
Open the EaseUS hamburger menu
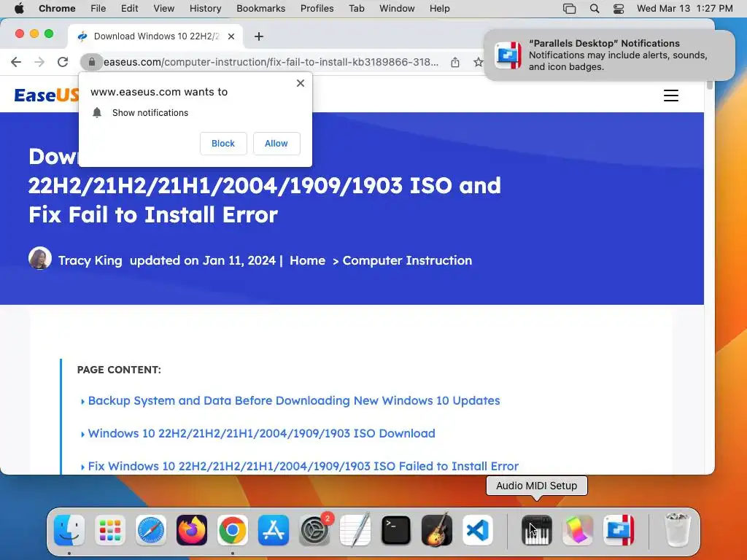(x=671, y=96)
